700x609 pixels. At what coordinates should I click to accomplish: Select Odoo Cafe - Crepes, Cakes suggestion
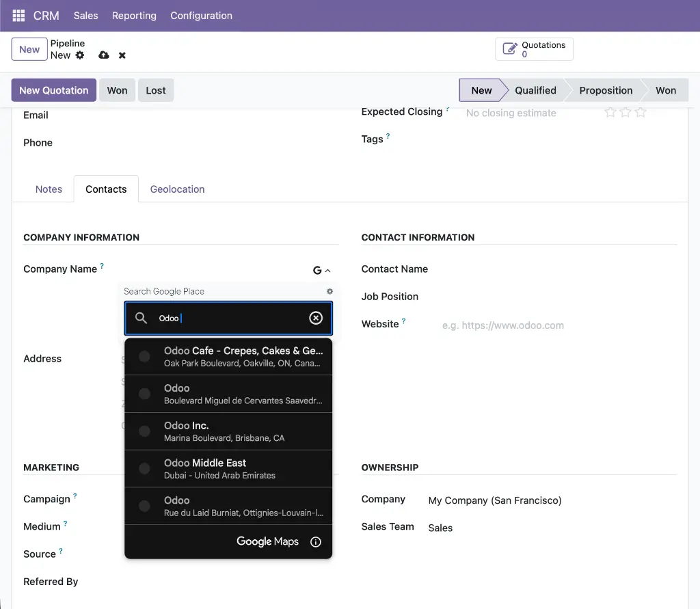coord(228,357)
